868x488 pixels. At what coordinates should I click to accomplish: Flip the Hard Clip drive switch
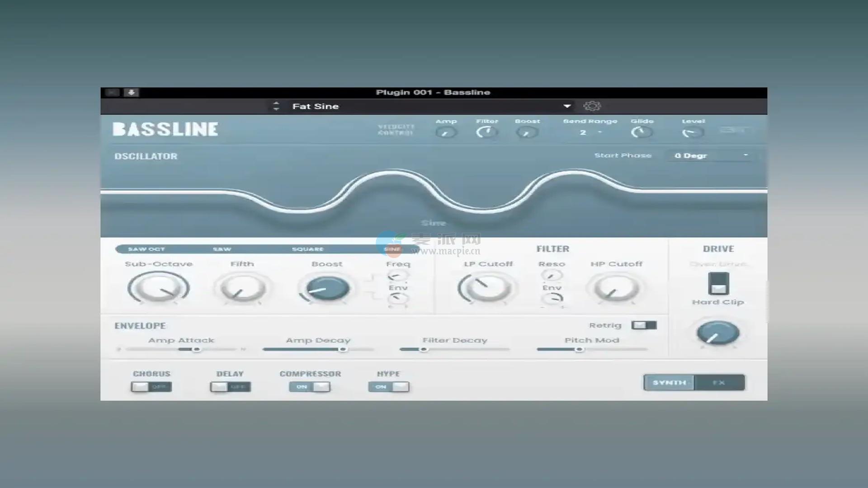pos(718,284)
